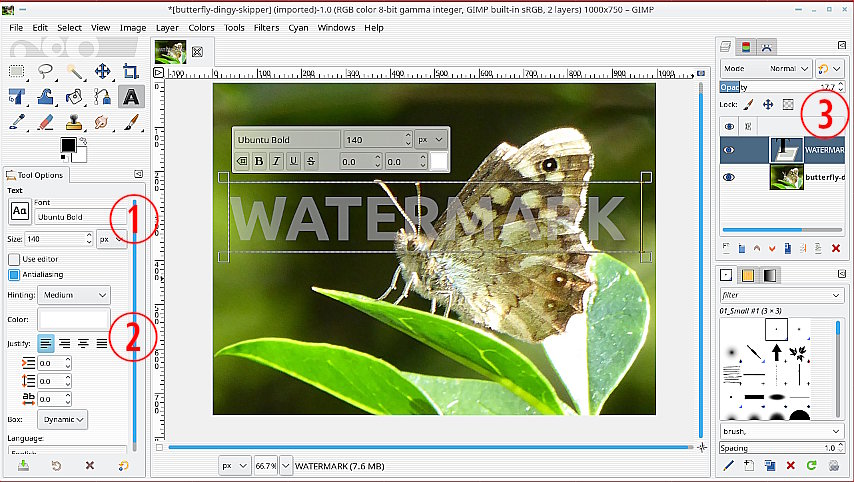Click the Bold button in text overlay
854x482 pixels.
click(x=259, y=161)
